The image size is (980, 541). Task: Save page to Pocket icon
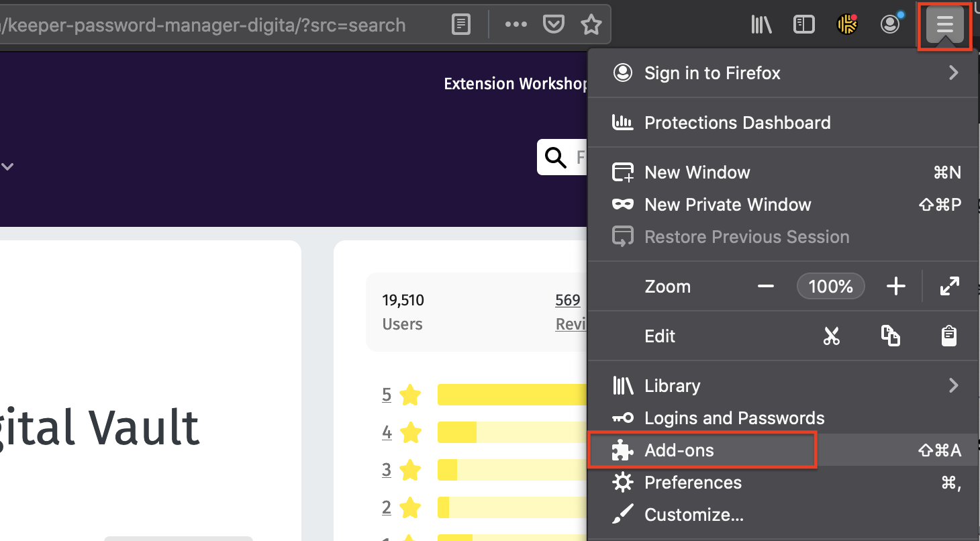[553, 25]
